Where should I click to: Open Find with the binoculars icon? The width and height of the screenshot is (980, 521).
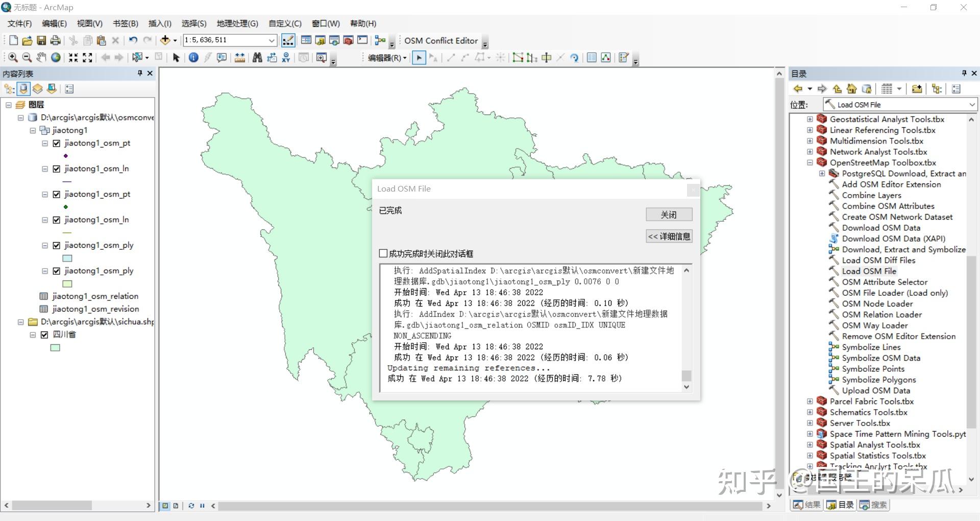pos(257,57)
